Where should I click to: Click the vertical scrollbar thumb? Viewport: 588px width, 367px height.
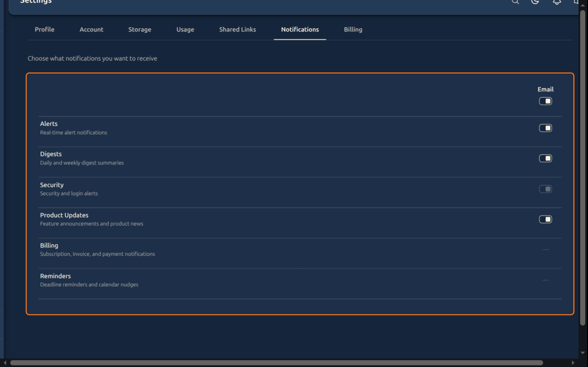pyautogui.click(x=582, y=168)
